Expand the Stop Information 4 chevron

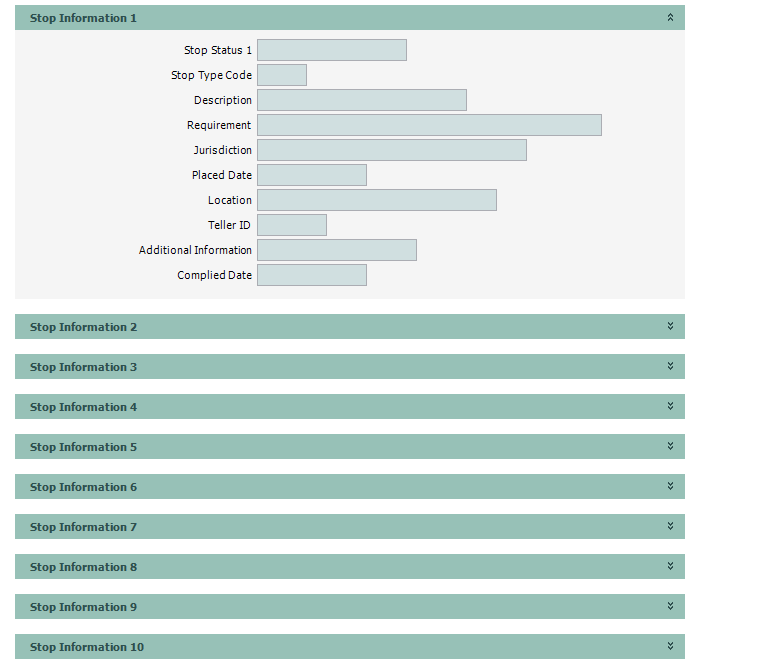(x=670, y=407)
